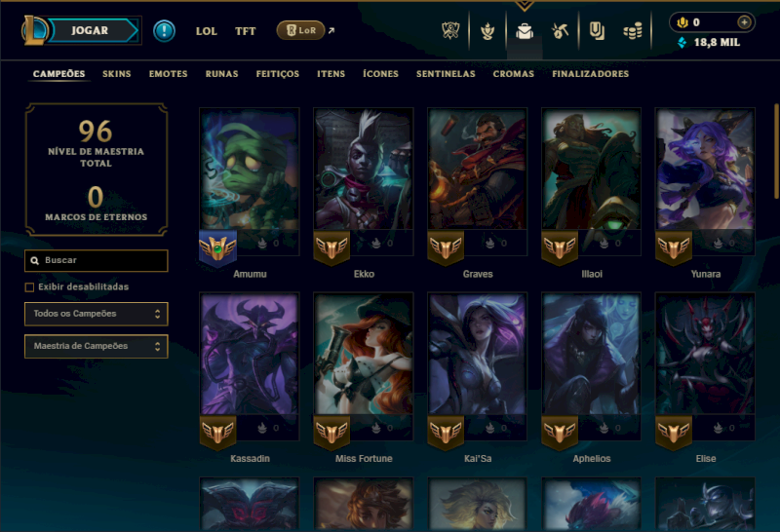Open the Cromas tab
Screen dimensions: 780x532
514,74
